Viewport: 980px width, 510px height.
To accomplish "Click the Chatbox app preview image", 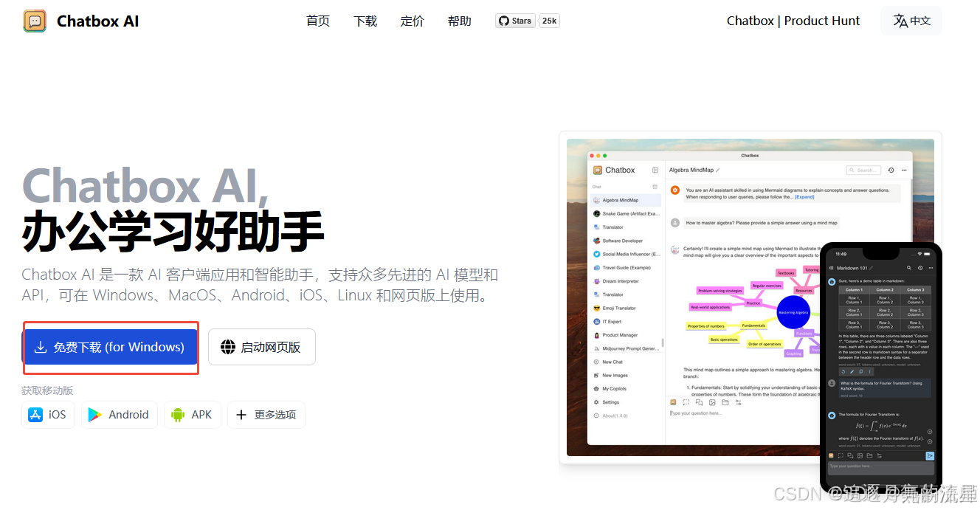I will click(x=750, y=297).
